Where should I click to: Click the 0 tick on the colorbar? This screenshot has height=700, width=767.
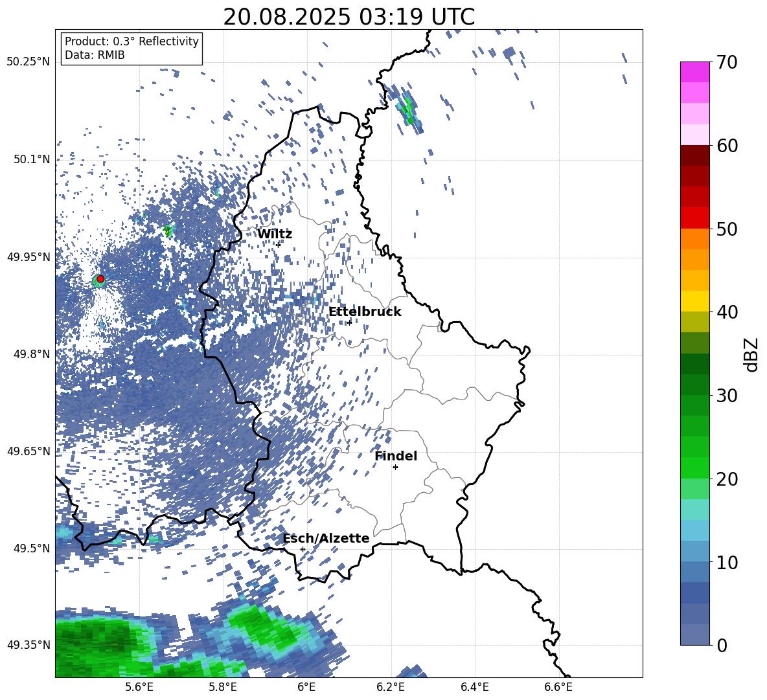(721, 645)
